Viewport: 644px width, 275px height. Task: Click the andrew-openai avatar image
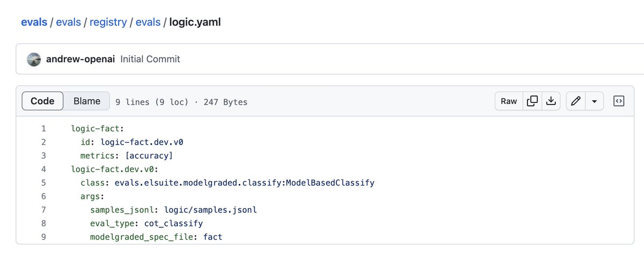(34, 59)
